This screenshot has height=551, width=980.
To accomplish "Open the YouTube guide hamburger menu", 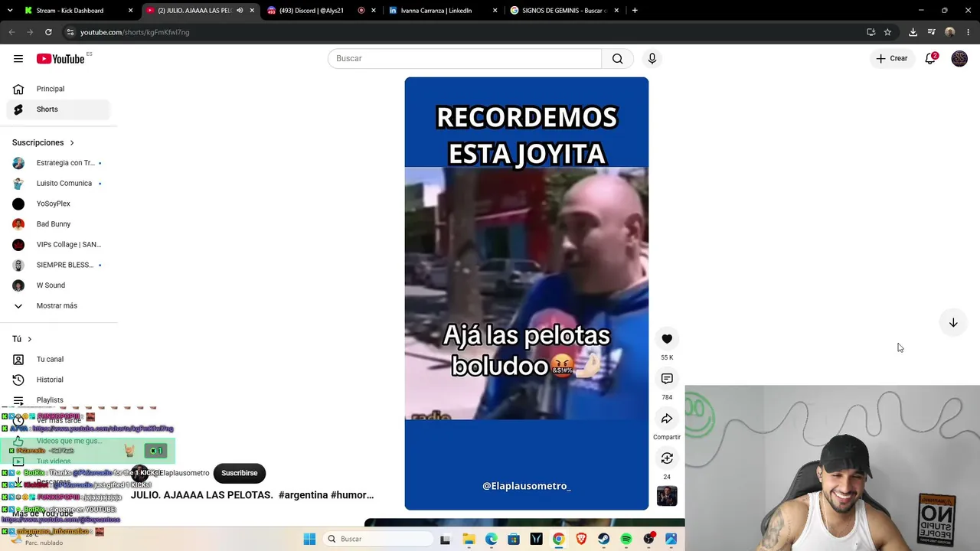I will [x=18, y=59].
